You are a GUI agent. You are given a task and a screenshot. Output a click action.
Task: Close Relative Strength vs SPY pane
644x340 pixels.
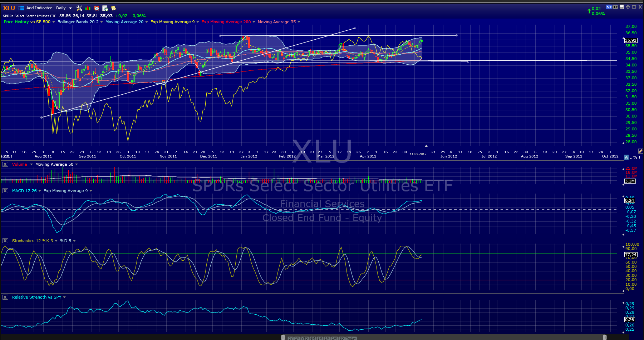5,297
